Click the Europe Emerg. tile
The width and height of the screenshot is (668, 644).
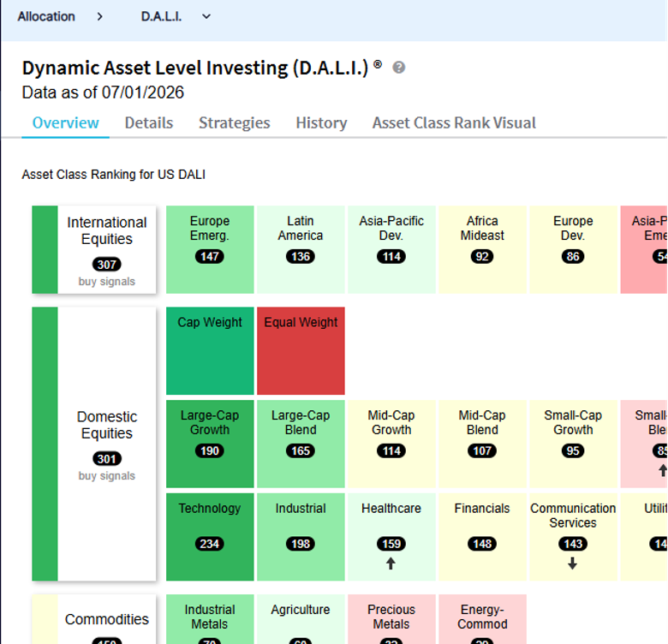tap(210, 249)
